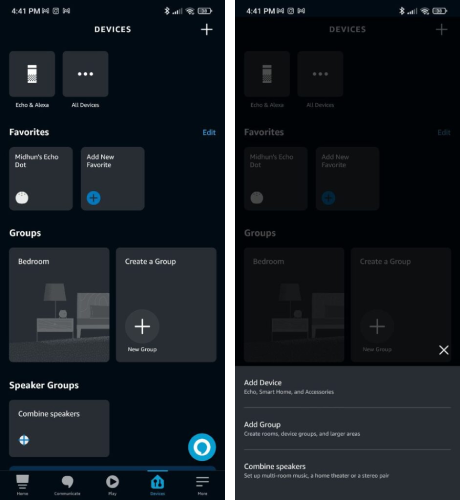Open Midhun's Echo Dot favorite card in left screen

click(41, 179)
